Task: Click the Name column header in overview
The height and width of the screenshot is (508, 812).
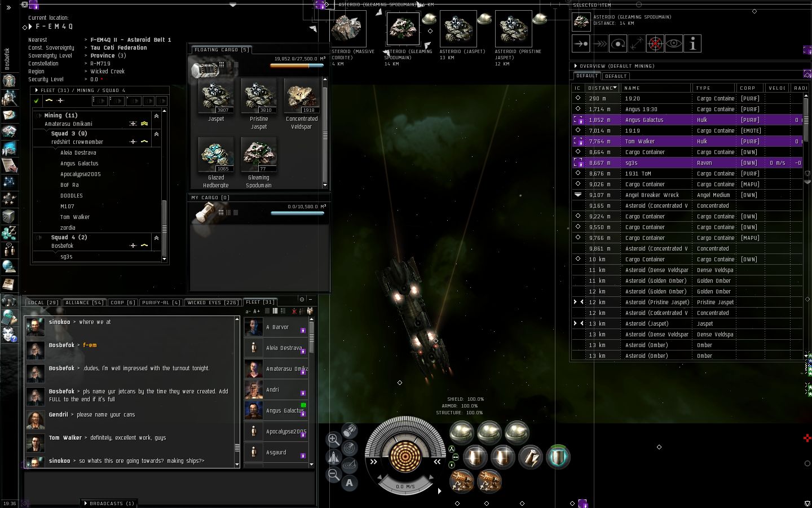Action: (x=656, y=88)
